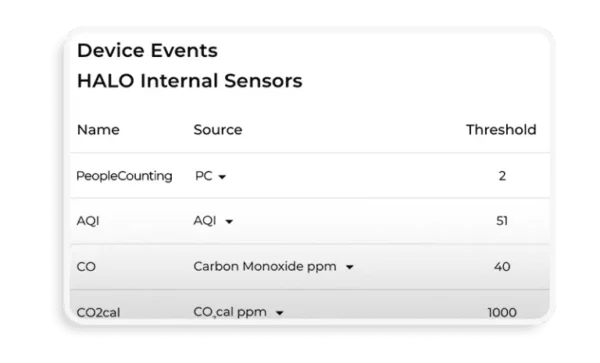Click the Source column header
The width and height of the screenshot is (600, 363).
click(x=218, y=130)
